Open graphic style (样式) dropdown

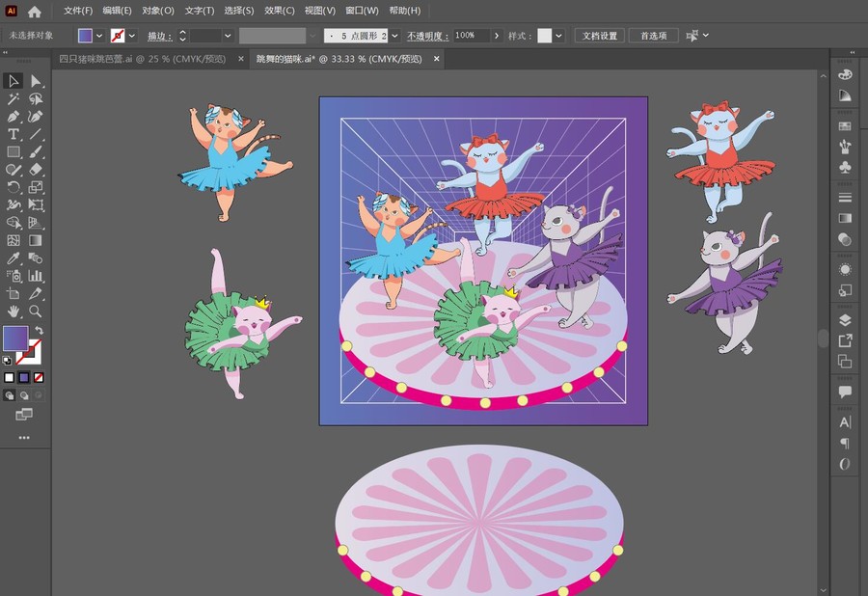tap(559, 36)
